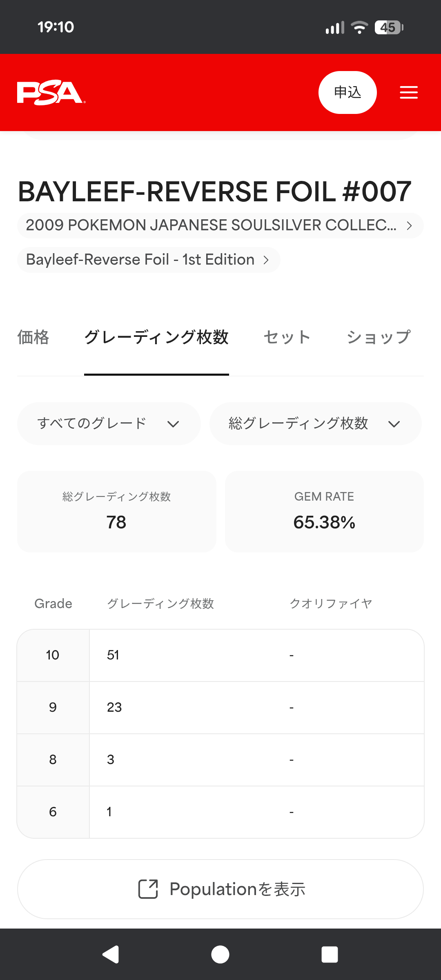Open the ショップ tab
Viewport: 441px width, 980px height.
pos(379,337)
